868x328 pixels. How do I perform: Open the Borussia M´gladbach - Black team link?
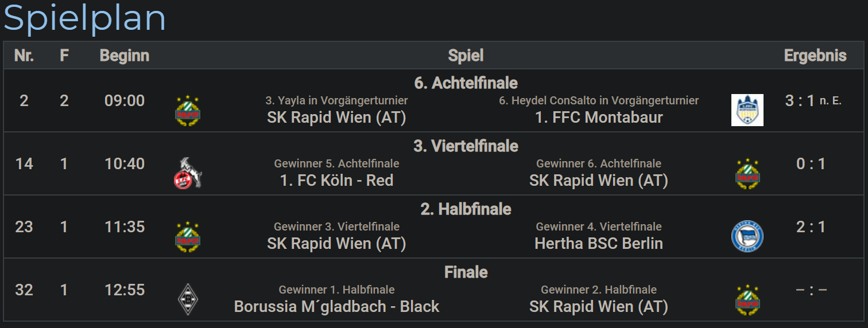(x=336, y=307)
